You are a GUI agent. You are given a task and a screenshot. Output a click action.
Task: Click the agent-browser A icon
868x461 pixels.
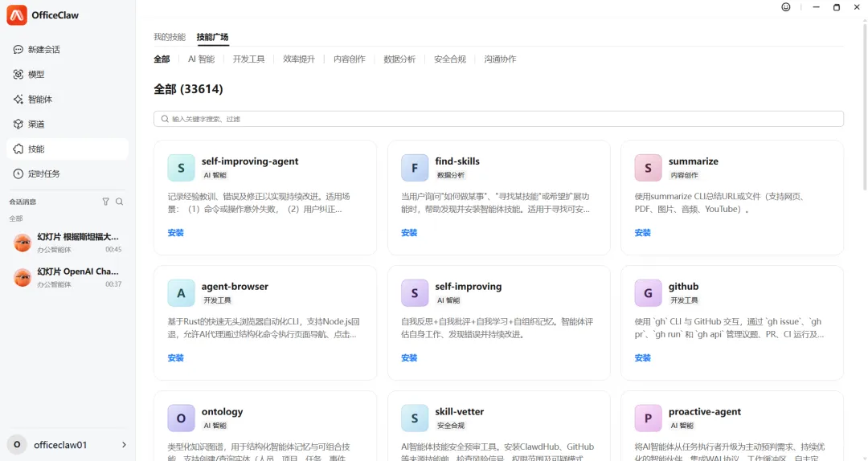(181, 293)
